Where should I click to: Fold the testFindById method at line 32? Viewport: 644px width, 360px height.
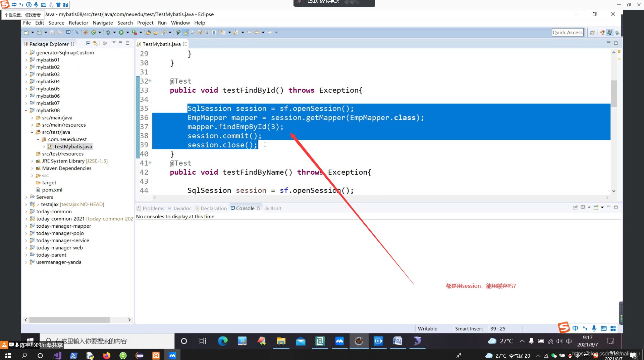pos(150,81)
